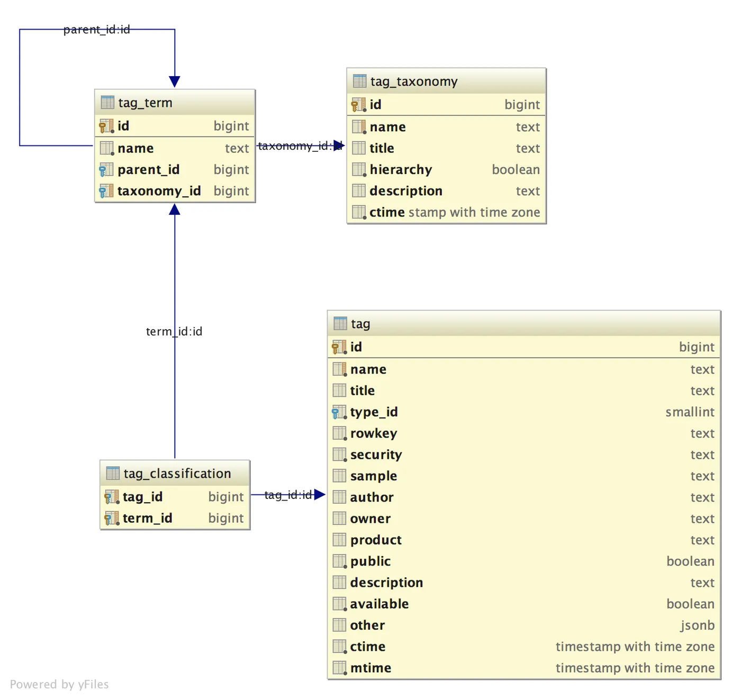Click primary key icon of tag_taxonomy id
The image size is (741, 700).
[358, 104]
